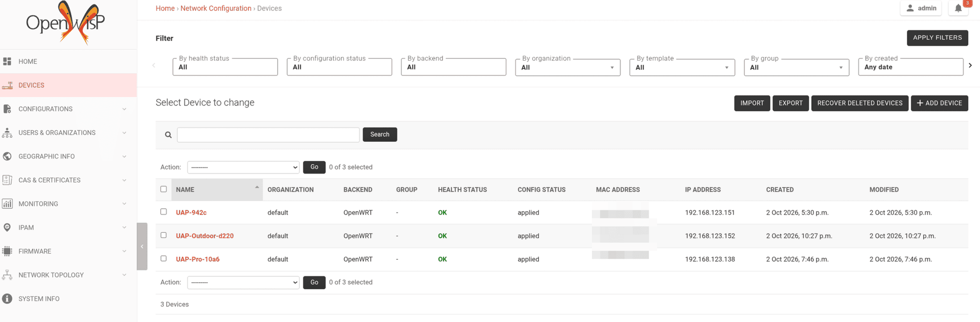Check the UAP-942c row checkbox
Screen dimensions: 980x322
[164, 212]
